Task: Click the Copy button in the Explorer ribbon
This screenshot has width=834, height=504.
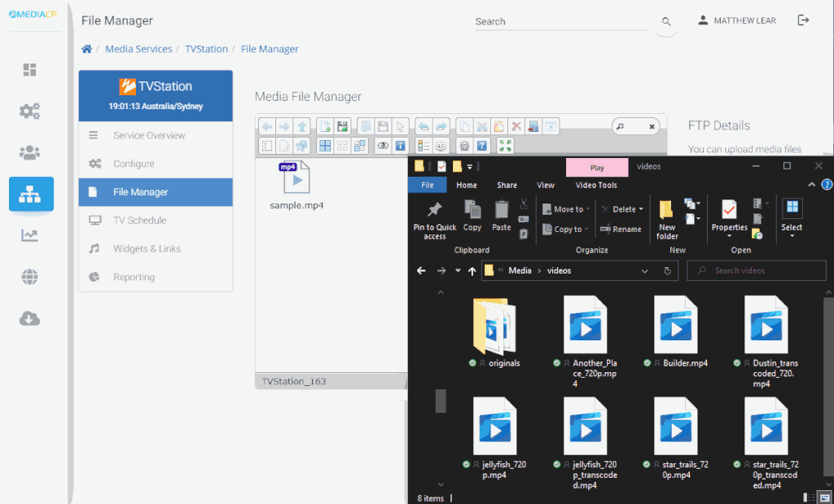Action: pyautogui.click(x=472, y=216)
